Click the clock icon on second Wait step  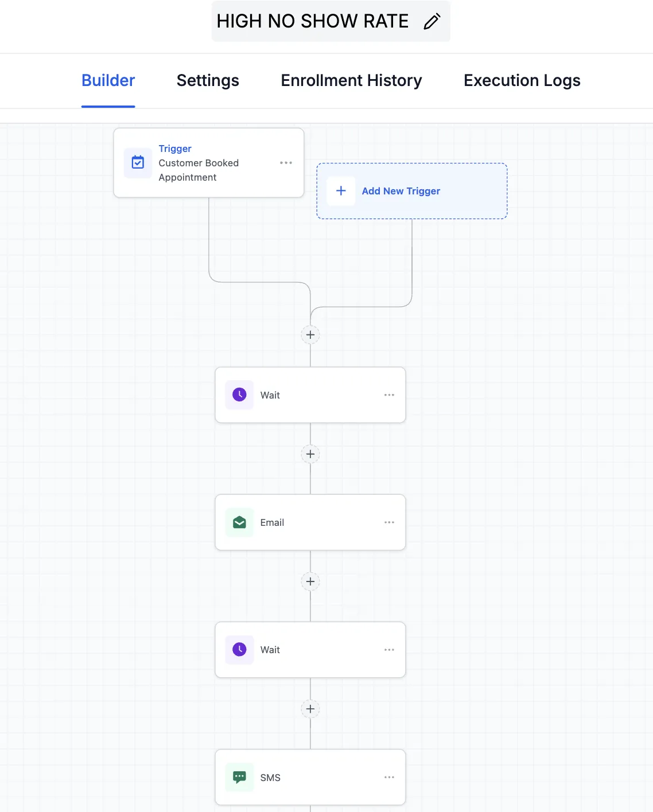[239, 650]
